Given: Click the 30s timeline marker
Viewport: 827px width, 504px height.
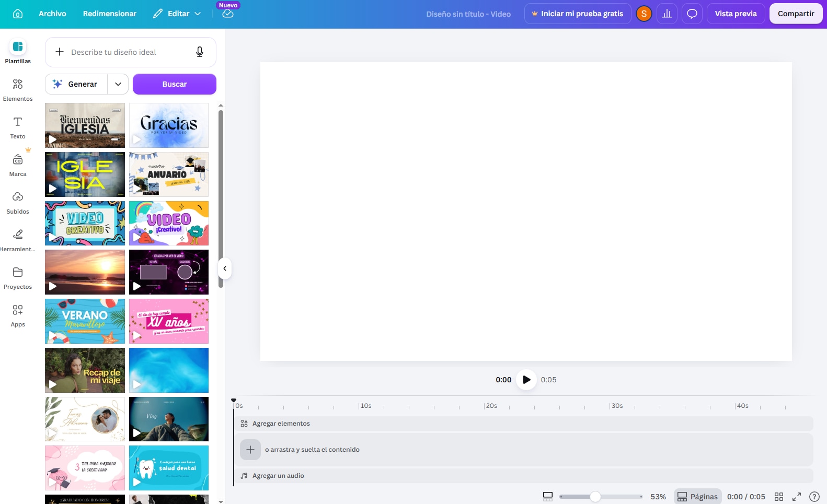Looking at the screenshot, I should click(x=617, y=406).
